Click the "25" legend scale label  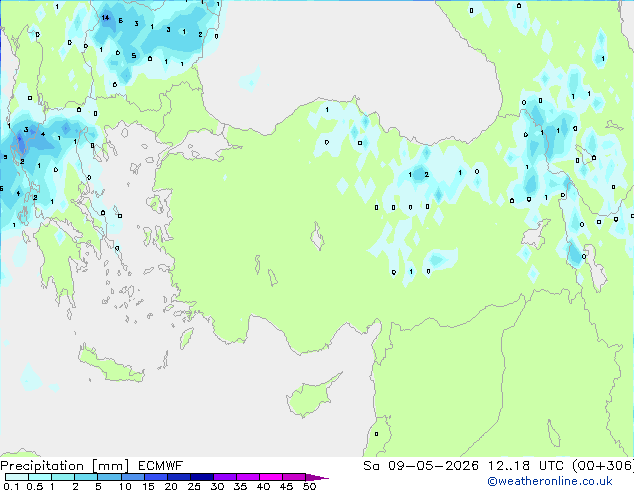[x=194, y=486]
